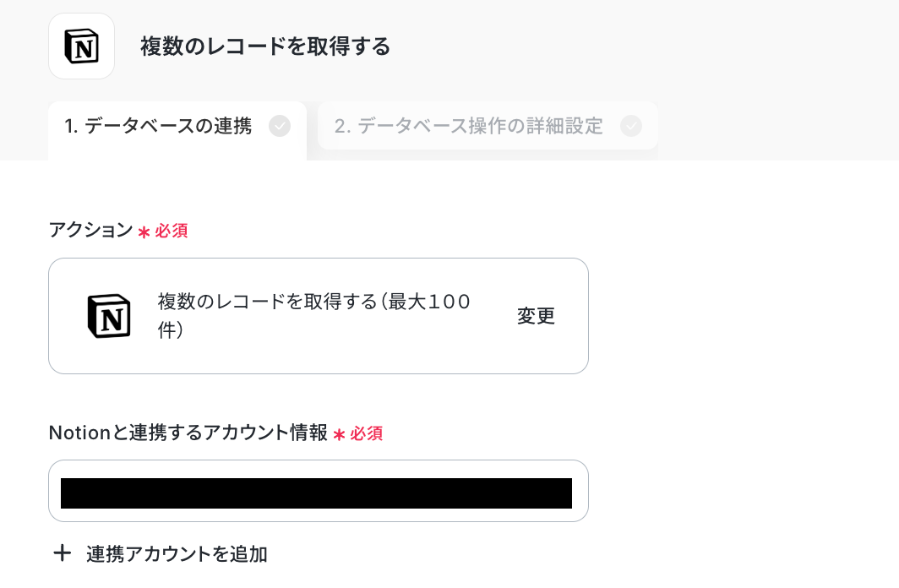The height and width of the screenshot is (588, 899).
Task: Click the blank area of the action card
Action: [x=493, y=356]
